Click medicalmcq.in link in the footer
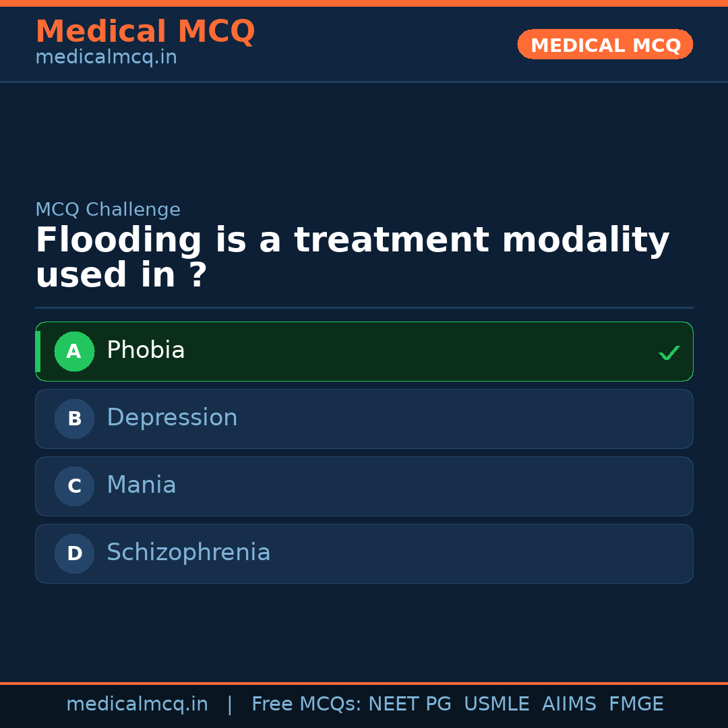 point(138,704)
